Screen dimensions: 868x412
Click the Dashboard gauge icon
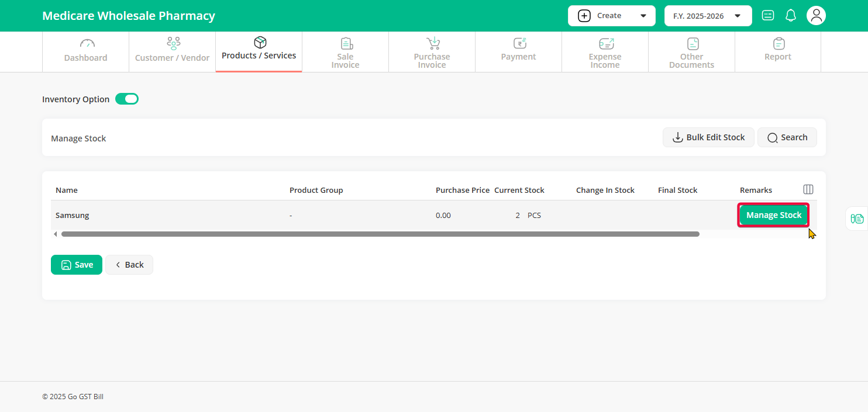click(87, 44)
